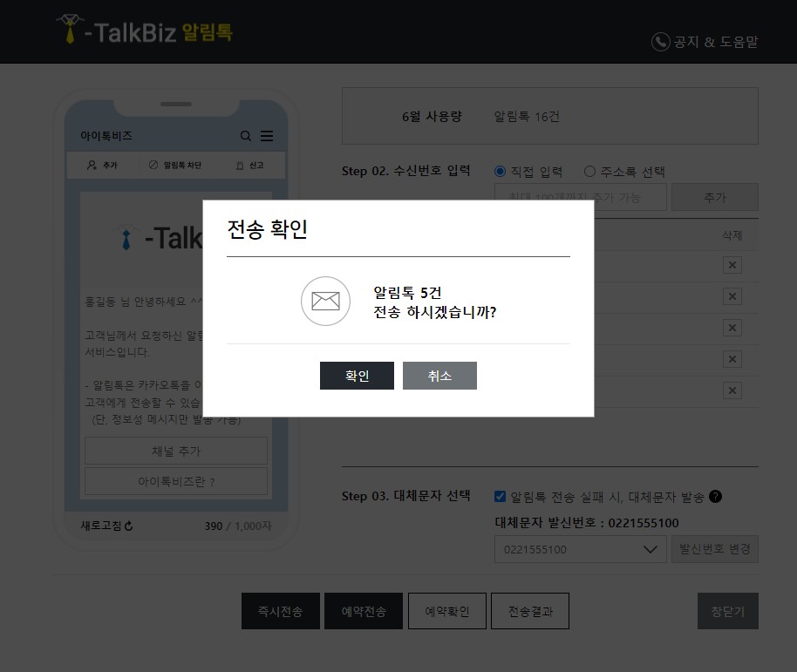The width and height of the screenshot is (797, 672).
Task: Click the 추가 add-friend icon on phone preview
Action: 93,165
